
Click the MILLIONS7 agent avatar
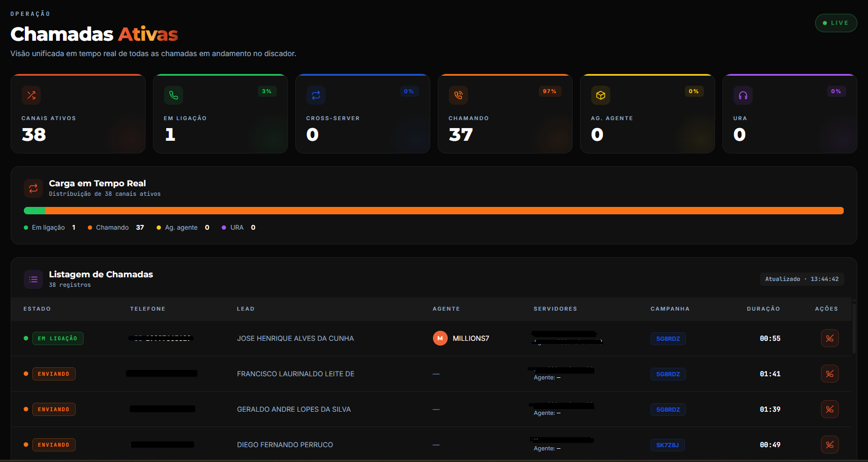click(x=440, y=338)
